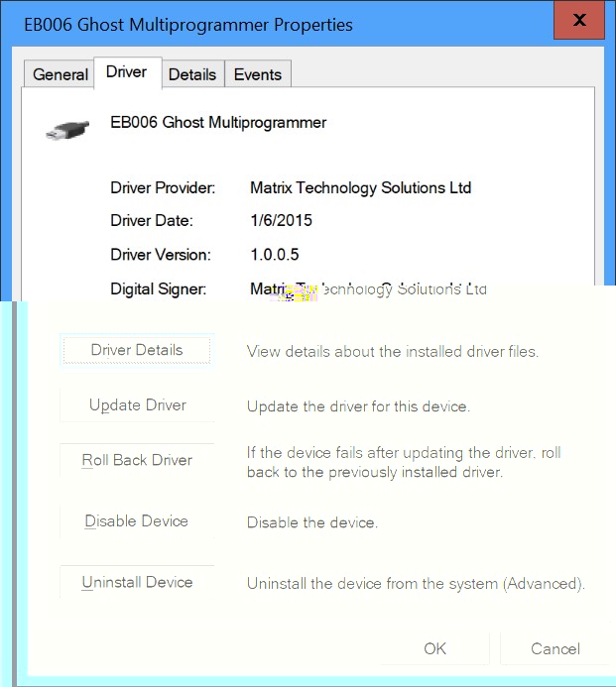Click the driver version 1.0.0.5
This screenshot has width=616, height=687.
pyautogui.click(x=275, y=254)
